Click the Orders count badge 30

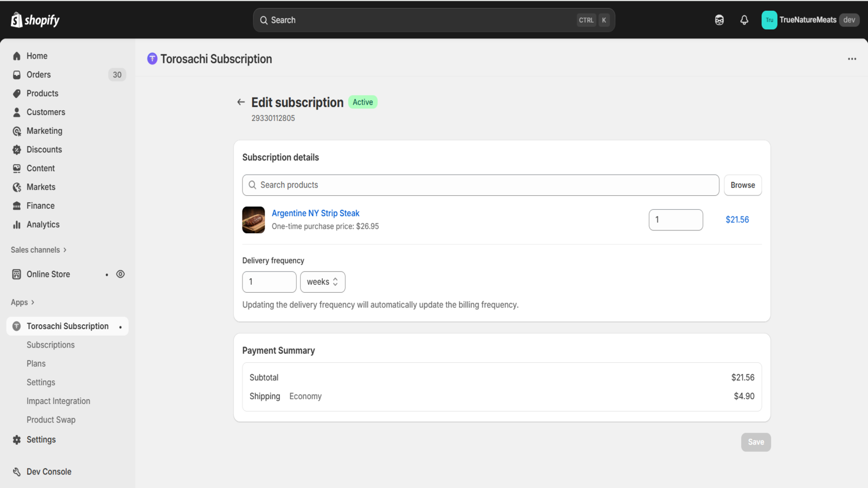117,75
